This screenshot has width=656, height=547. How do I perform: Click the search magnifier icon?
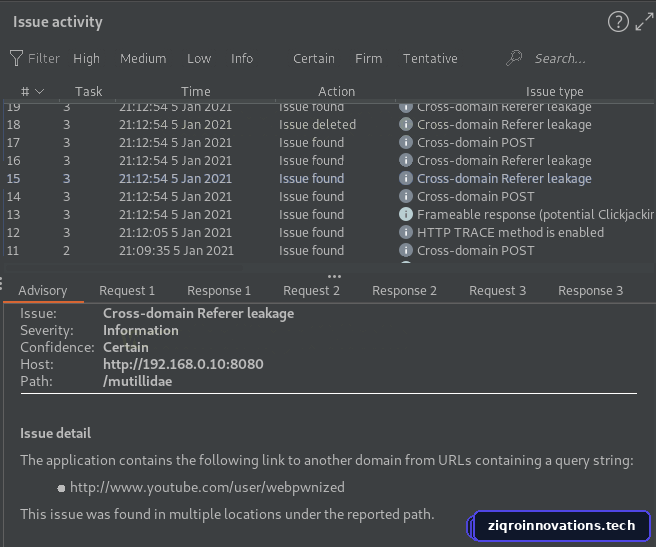point(514,58)
